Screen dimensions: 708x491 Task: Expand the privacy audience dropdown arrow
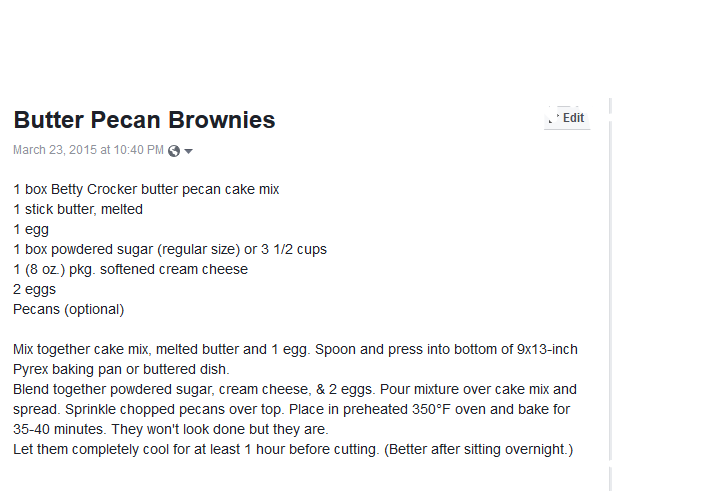point(188,151)
